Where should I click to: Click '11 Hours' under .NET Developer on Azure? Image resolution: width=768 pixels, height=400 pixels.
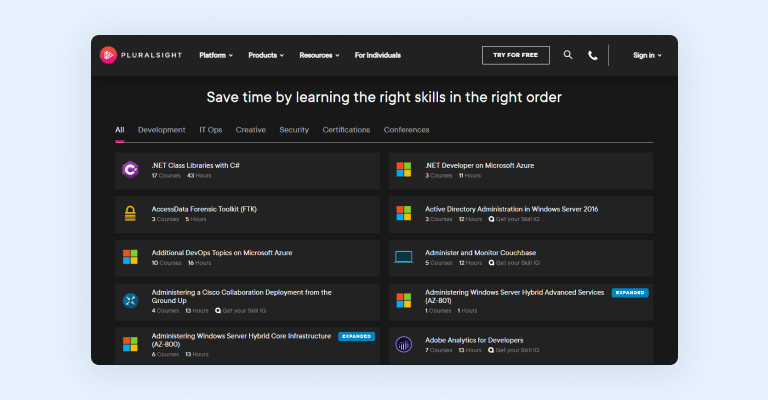click(x=470, y=176)
